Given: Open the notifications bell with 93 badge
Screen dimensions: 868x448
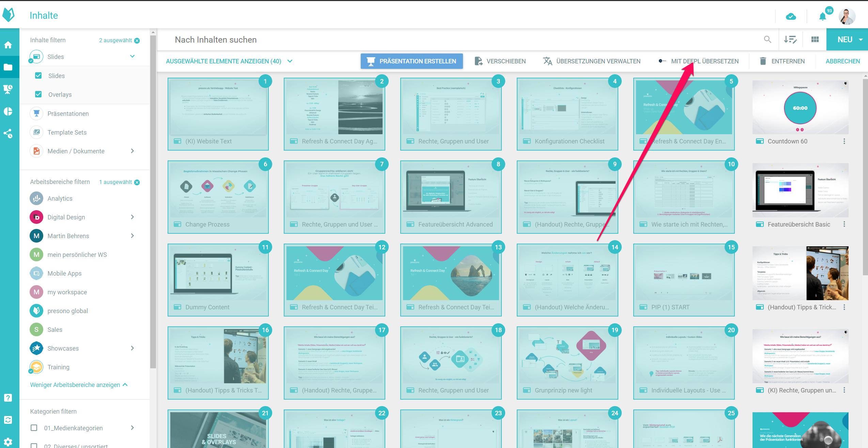Looking at the screenshot, I should (823, 16).
